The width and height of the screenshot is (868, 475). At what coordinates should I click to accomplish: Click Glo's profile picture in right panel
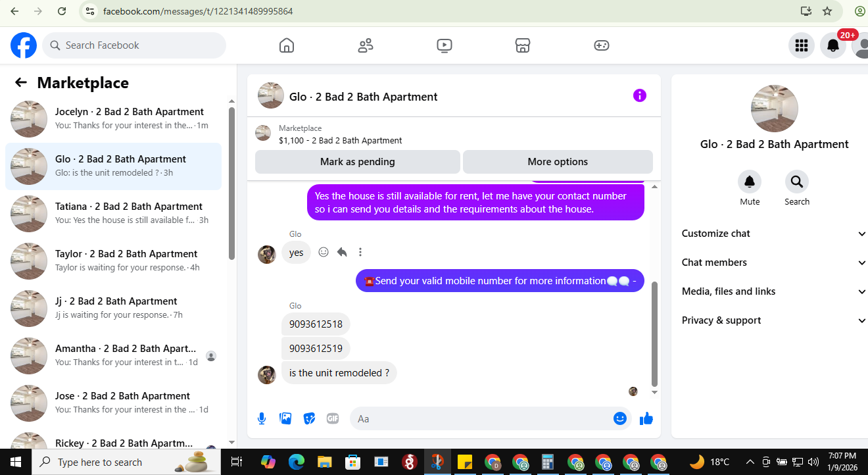(775, 109)
